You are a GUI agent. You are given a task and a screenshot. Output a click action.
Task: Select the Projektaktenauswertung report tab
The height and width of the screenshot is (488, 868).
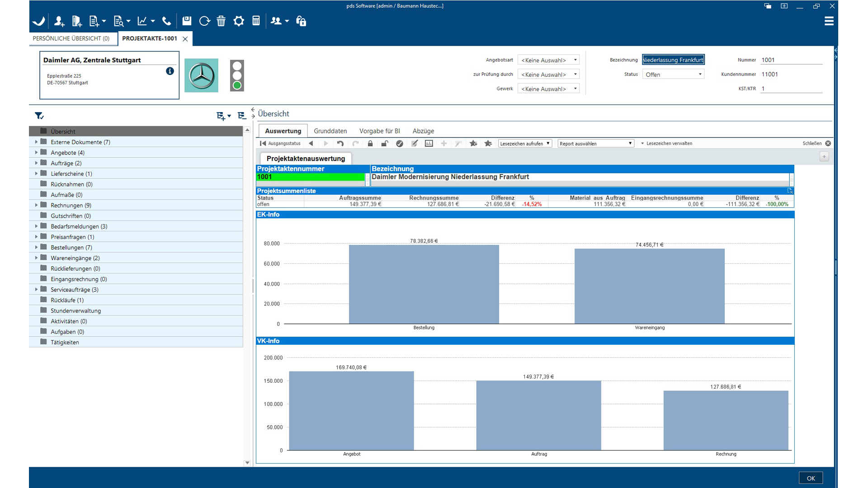click(306, 159)
